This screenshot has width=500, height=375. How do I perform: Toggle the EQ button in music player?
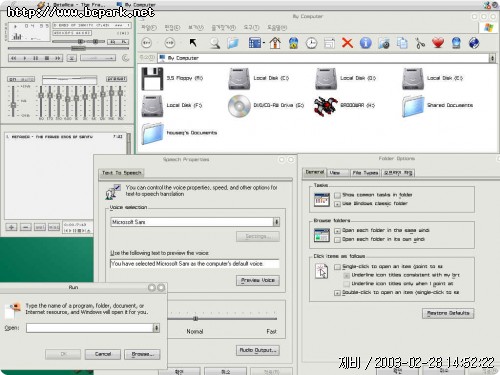(x=113, y=42)
